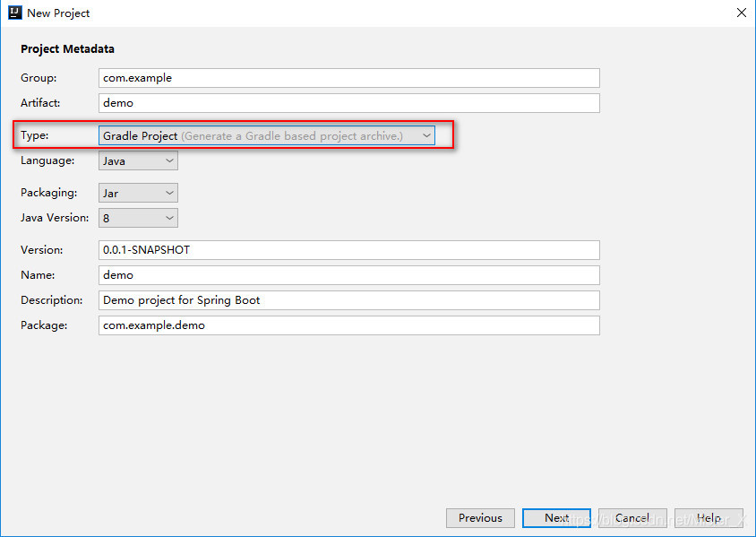Click the Name: label

click(38, 275)
